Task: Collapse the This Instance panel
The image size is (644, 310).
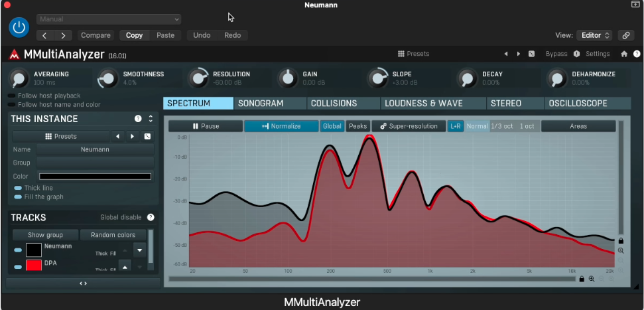Action: [x=151, y=119]
